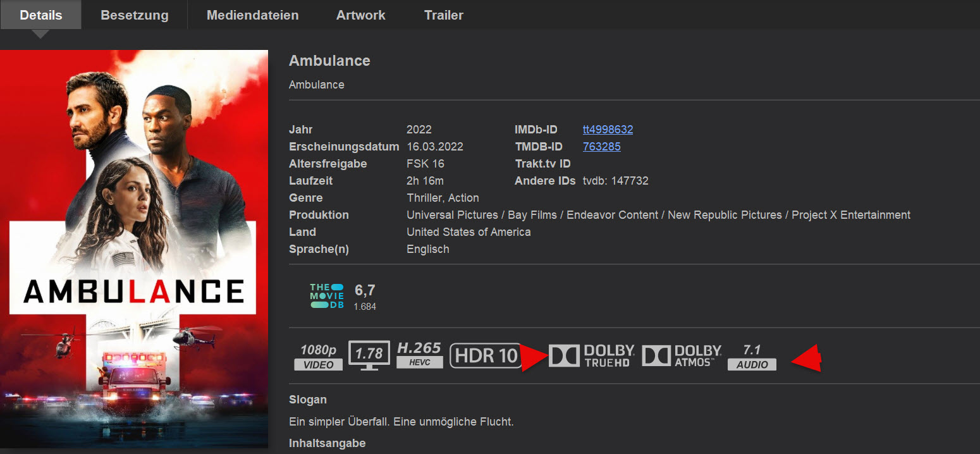Switch to the Details tab
Image resolution: width=980 pixels, height=454 pixels.
pos(41,15)
